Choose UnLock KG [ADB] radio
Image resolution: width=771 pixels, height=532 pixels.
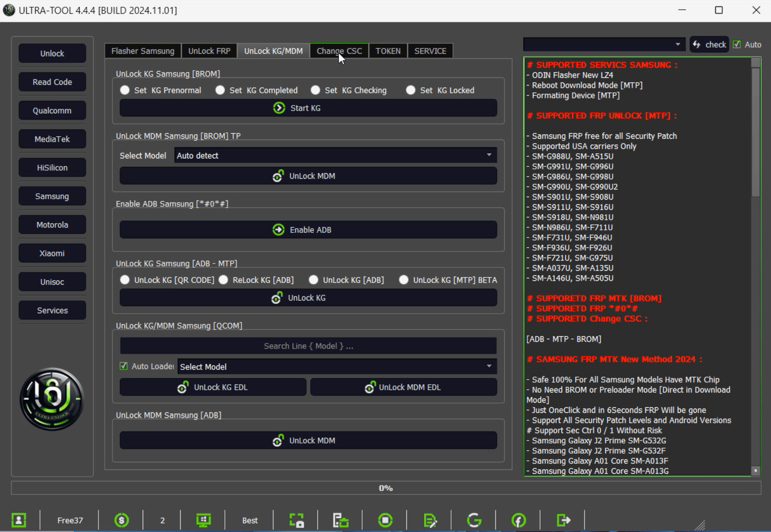click(314, 280)
